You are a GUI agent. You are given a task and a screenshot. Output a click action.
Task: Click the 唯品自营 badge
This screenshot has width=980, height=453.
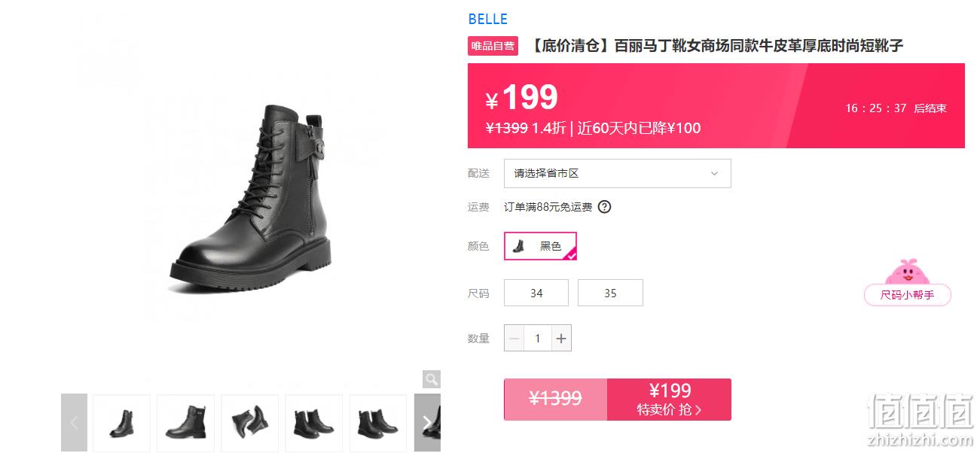tap(493, 46)
